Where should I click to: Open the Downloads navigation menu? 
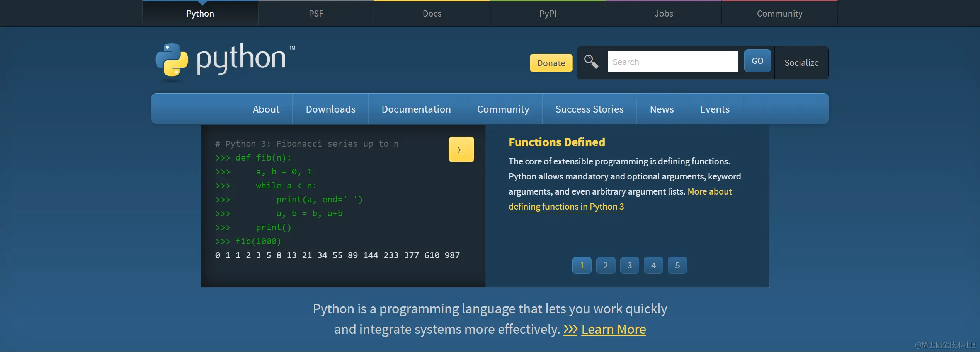[330, 109]
